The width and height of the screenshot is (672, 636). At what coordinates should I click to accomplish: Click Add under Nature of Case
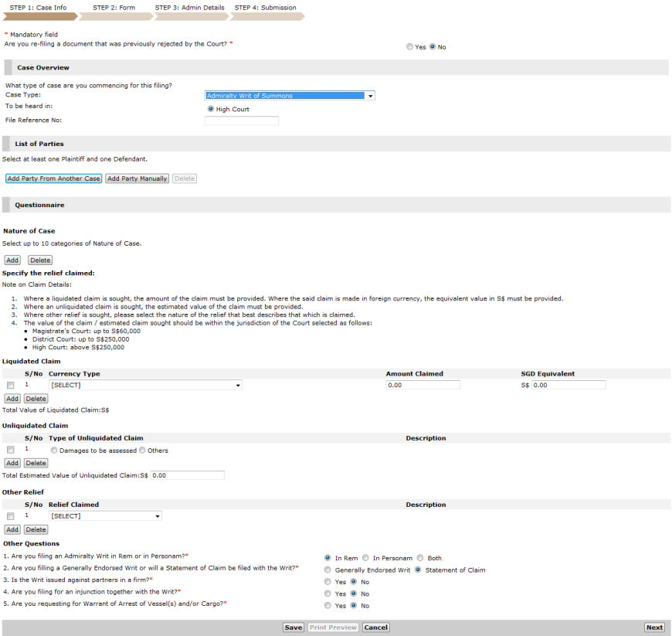[12, 260]
